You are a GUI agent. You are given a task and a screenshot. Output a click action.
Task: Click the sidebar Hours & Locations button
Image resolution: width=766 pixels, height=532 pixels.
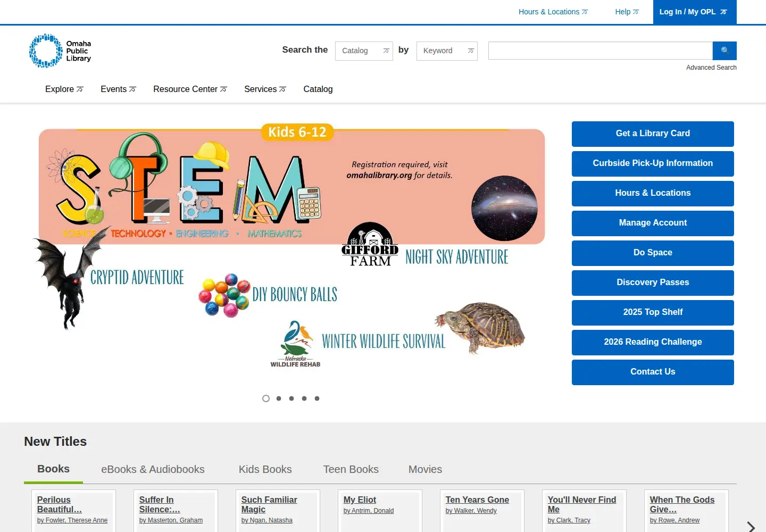click(x=653, y=194)
